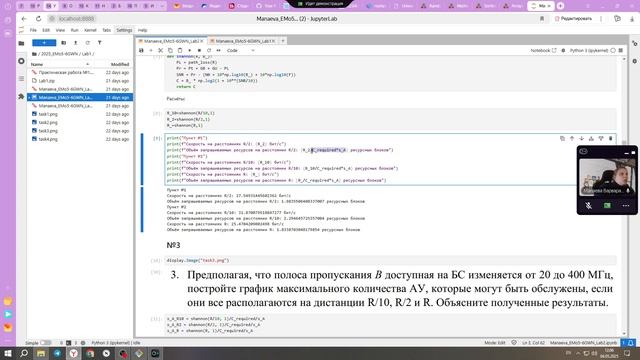Open the cell type Code dropdown

[241, 50]
